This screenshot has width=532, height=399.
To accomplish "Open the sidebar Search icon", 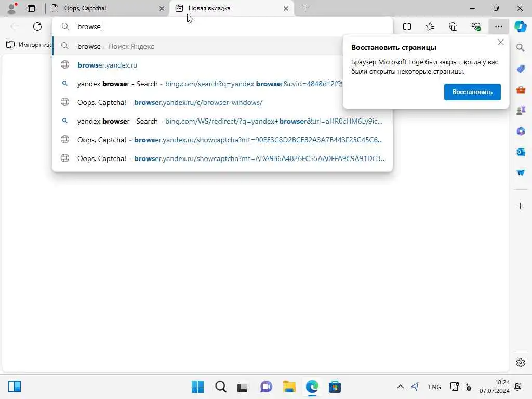I will click(x=521, y=48).
